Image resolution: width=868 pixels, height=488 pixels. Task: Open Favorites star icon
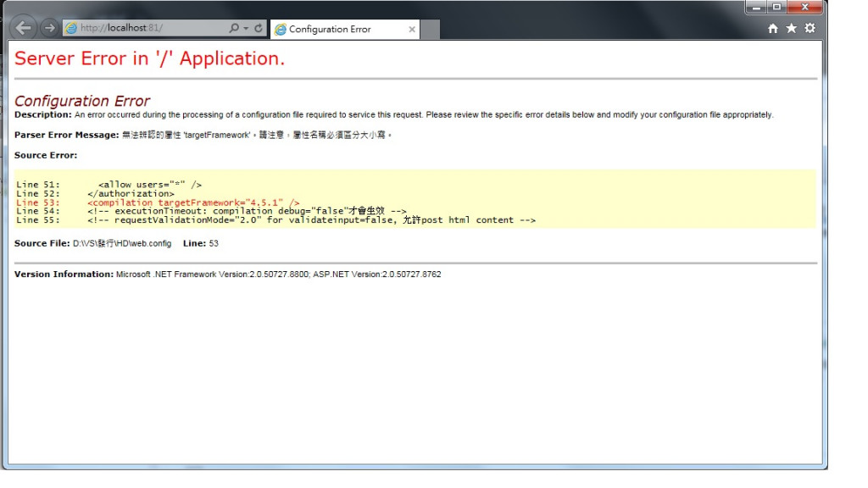coord(792,28)
